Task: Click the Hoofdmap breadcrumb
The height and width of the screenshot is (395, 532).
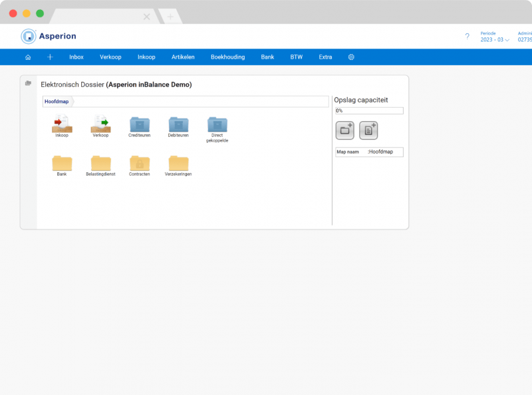Action: coord(57,102)
